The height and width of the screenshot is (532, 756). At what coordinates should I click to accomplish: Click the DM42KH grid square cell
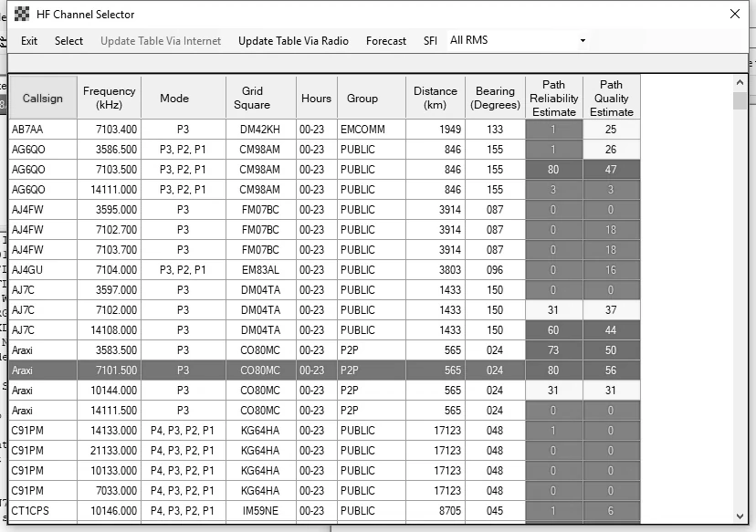[x=261, y=130]
